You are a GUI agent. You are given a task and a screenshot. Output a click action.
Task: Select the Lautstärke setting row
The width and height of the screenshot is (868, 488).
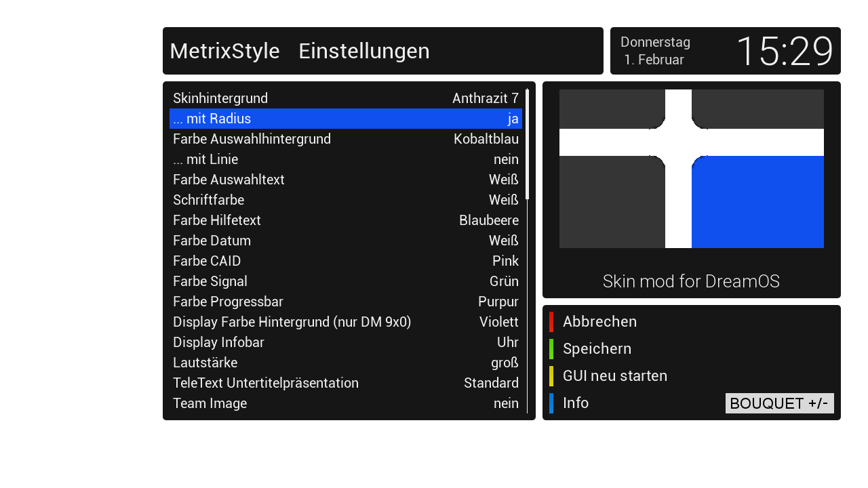point(346,363)
